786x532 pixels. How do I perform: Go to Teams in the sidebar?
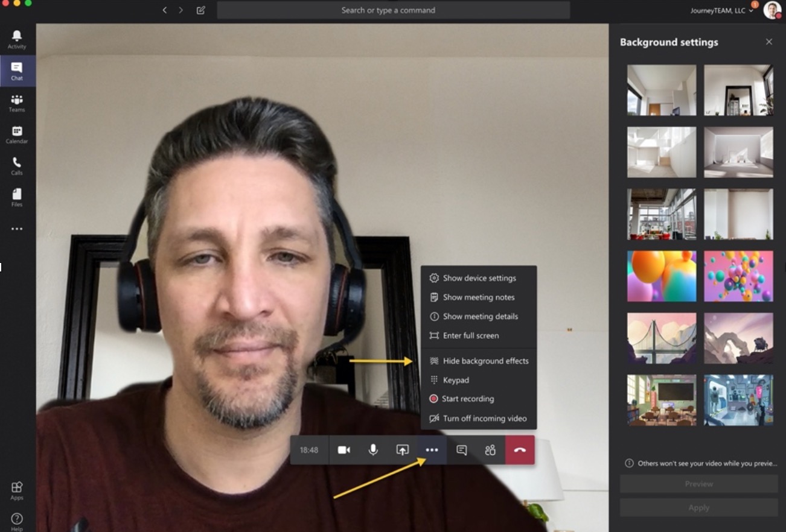point(17,103)
